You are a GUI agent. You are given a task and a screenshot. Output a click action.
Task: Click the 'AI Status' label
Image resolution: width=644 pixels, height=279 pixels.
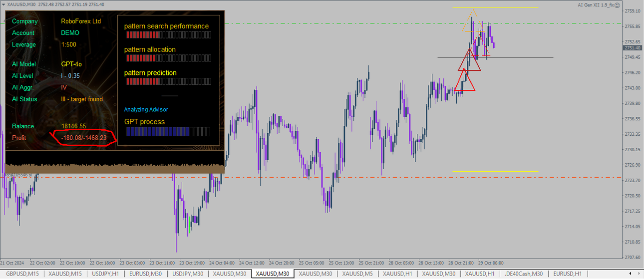click(x=24, y=99)
